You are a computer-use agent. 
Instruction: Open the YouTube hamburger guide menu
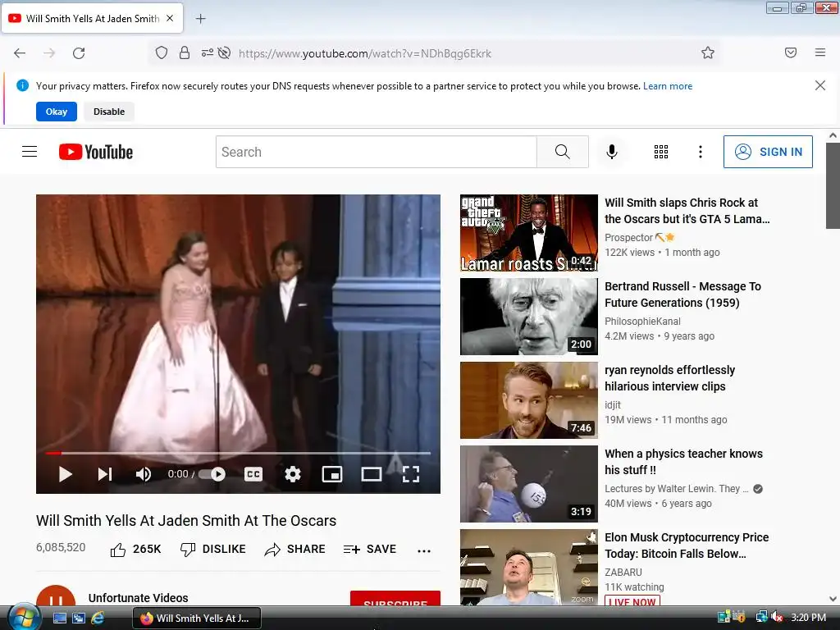30,152
